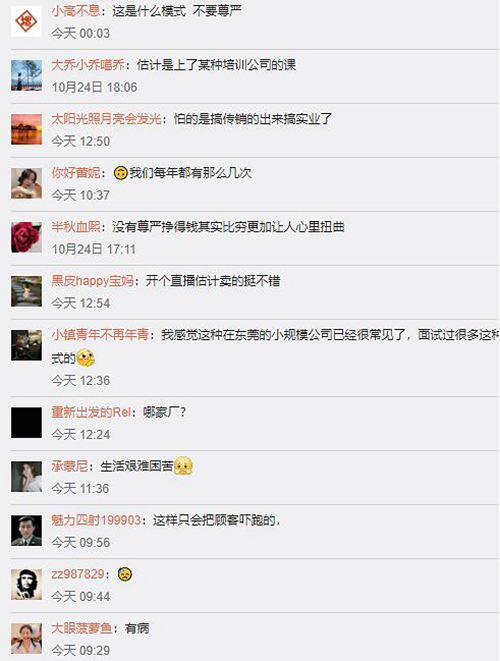The height and width of the screenshot is (661, 500).
Task: Open username link 魅力四射199903
Action: (x=96, y=520)
